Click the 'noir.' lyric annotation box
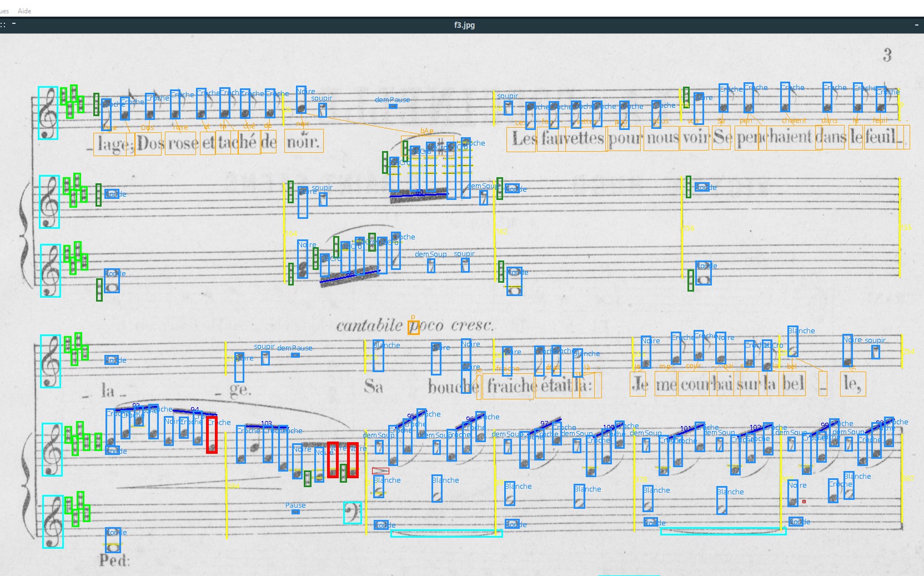 click(x=303, y=141)
